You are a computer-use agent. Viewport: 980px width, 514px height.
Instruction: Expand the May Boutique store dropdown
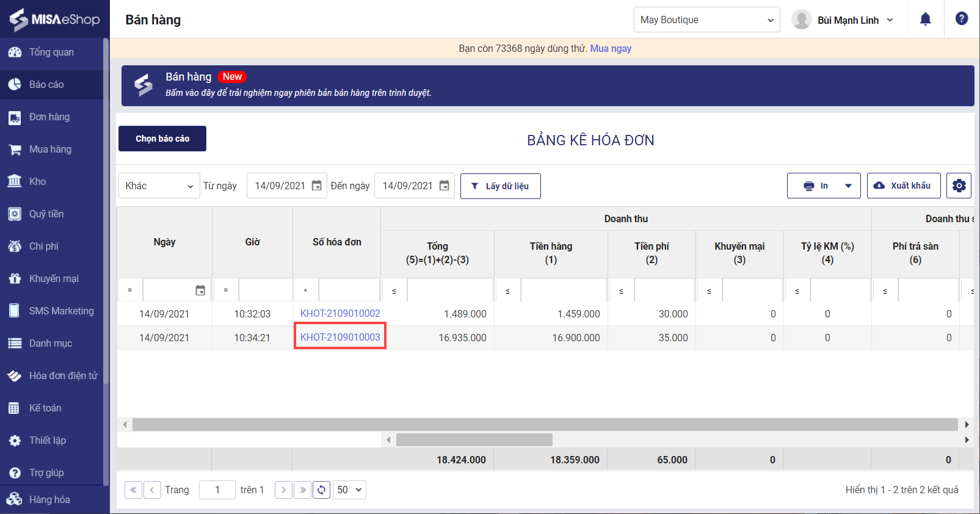click(x=706, y=20)
